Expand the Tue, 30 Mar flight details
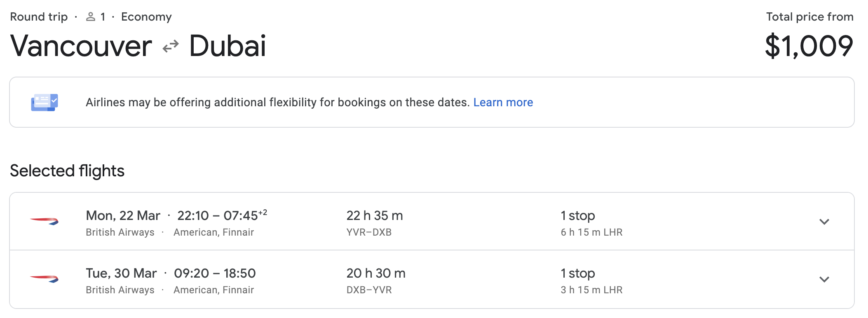 [x=824, y=279]
